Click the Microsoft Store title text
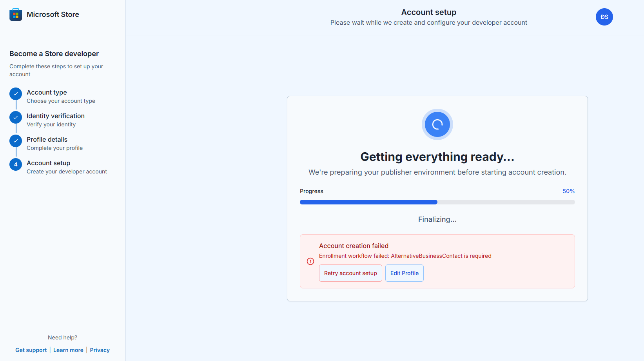644x361 pixels. [53, 15]
